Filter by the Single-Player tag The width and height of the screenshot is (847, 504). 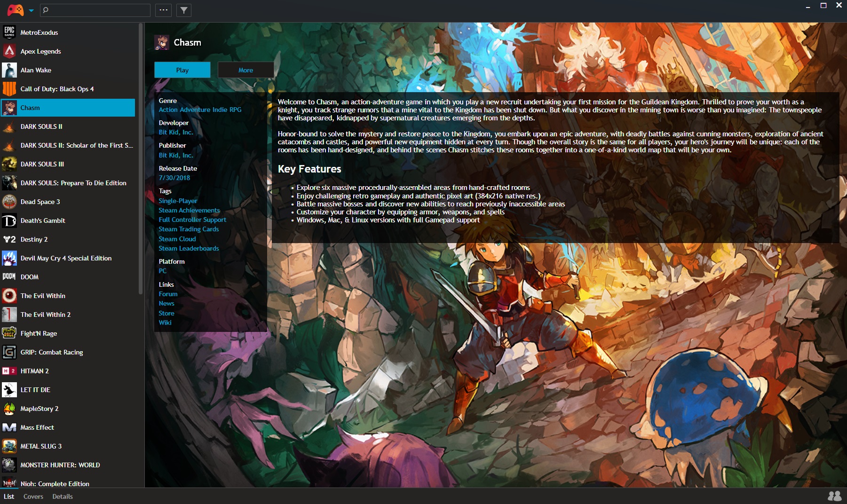point(178,201)
